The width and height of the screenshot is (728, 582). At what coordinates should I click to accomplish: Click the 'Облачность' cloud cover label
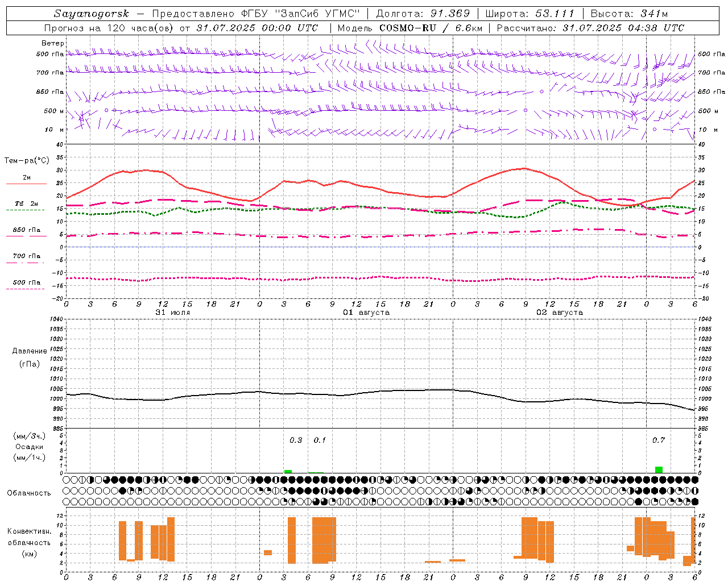[29, 493]
